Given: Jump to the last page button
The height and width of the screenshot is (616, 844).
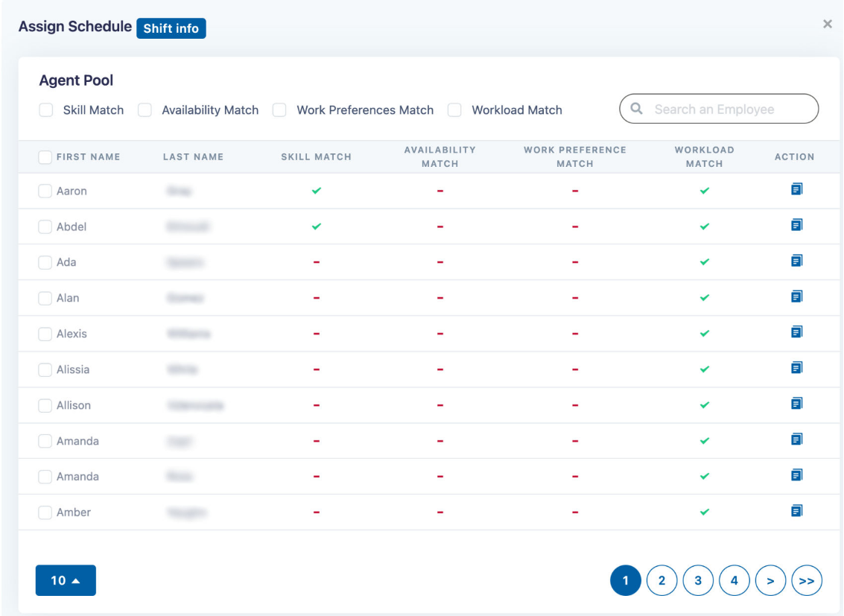Looking at the screenshot, I should (x=807, y=581).
